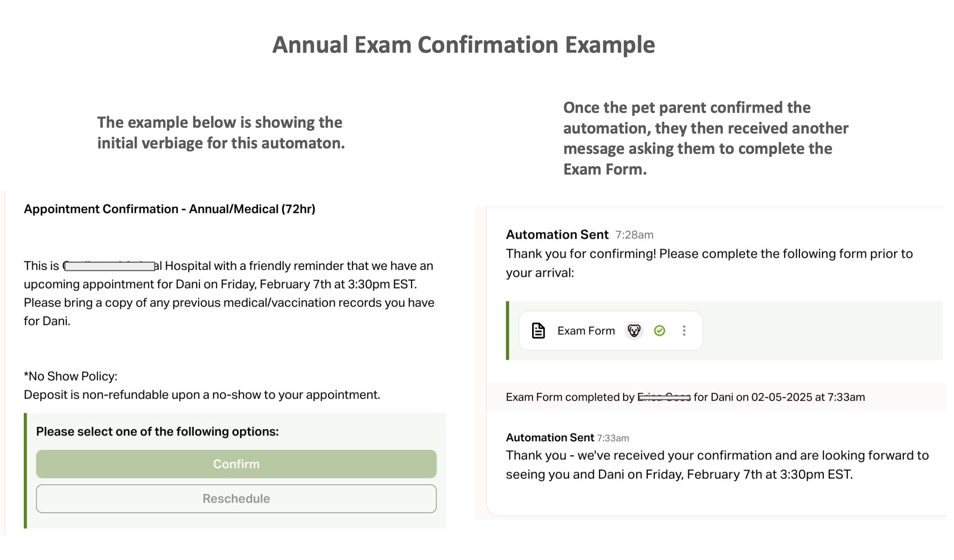Viewport: 954px width, 560px height.
Task: Click the dog pet avatar icon
Action: [x=634, y=331]
